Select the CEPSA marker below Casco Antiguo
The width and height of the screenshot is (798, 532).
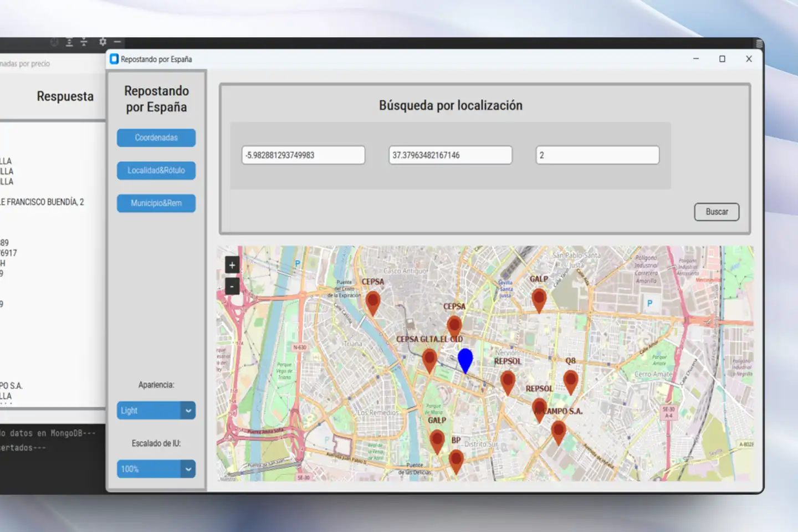tap(454, 328)
